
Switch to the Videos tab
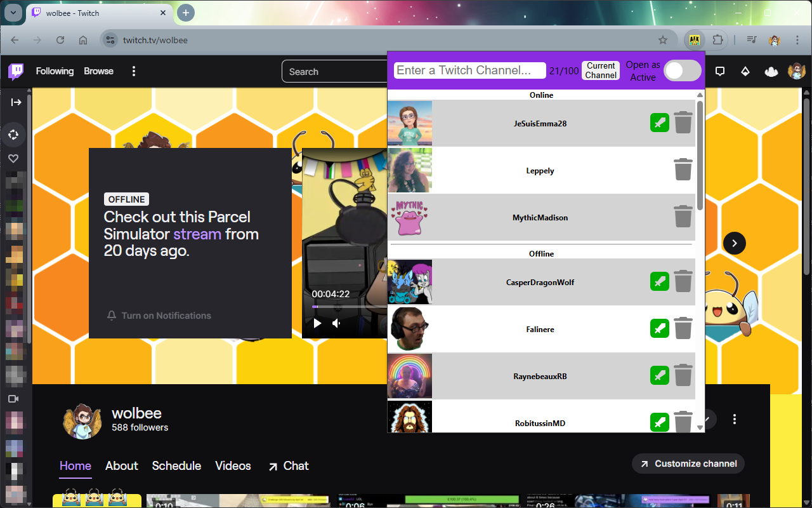pyautogui.click(x=233, y=466)
